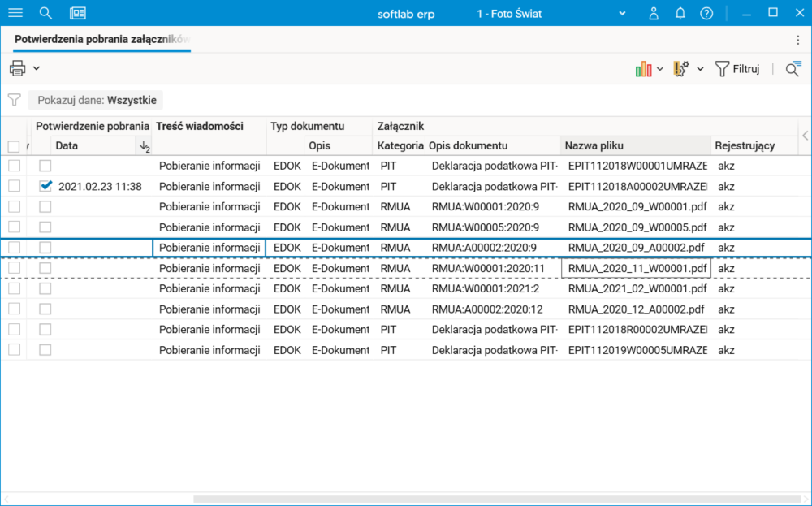Tick confirmation checkbox for EPIT112018R00002UMRAZE row

[x=45, y=330]
